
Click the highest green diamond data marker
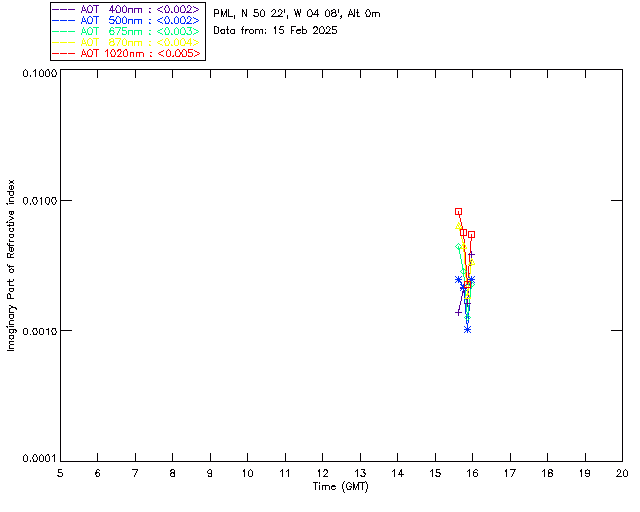tap(458, 247)
